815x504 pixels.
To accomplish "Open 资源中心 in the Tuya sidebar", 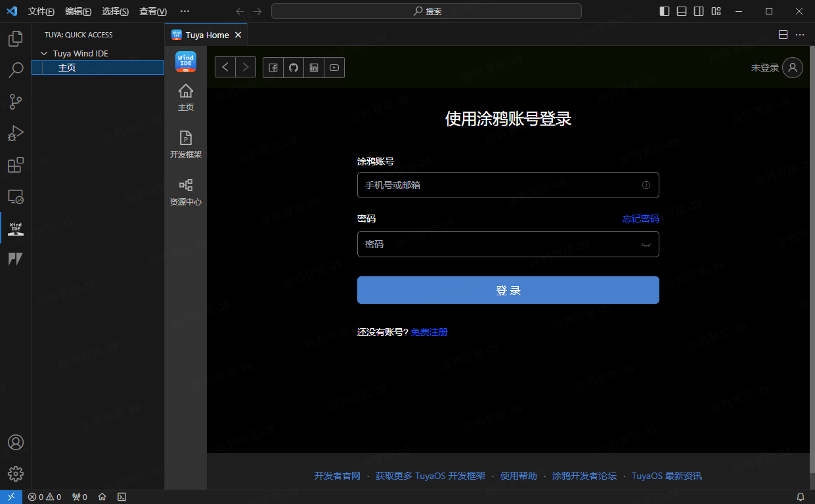I will coord(186,192).
